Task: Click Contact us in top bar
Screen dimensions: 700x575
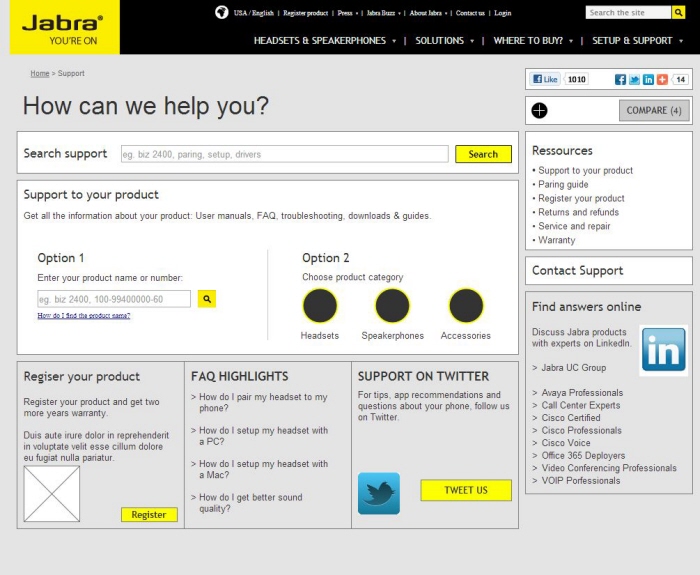Action: 470,13
